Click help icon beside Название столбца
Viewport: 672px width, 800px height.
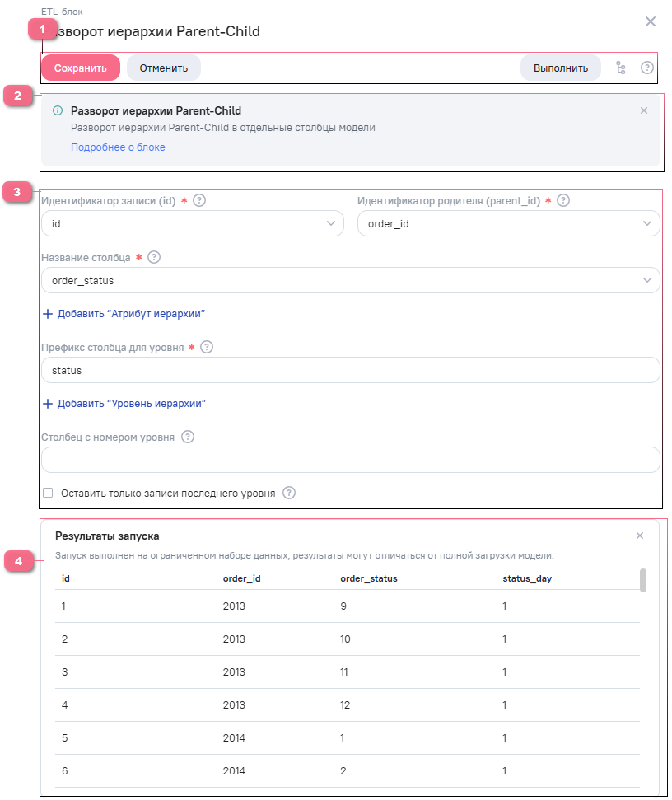pos(154,257)
